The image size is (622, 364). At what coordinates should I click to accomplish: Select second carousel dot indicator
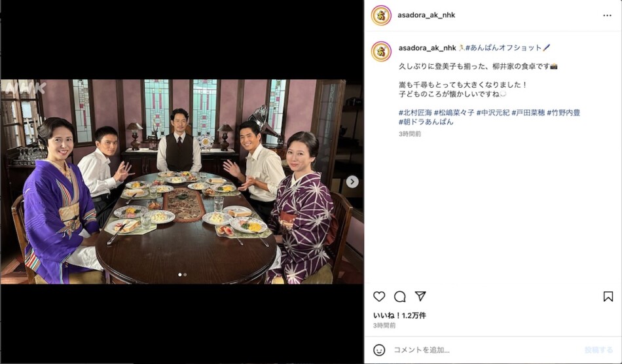click(185, 274)
